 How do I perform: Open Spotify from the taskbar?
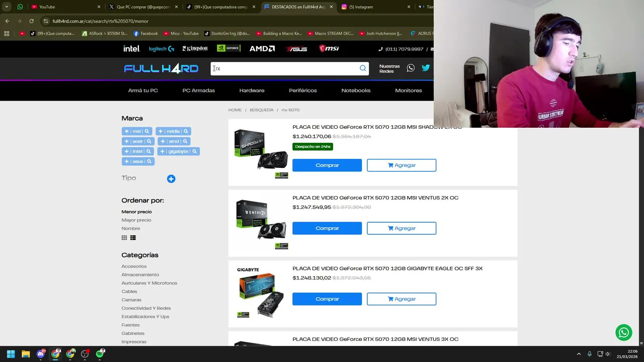pos(100,354)
